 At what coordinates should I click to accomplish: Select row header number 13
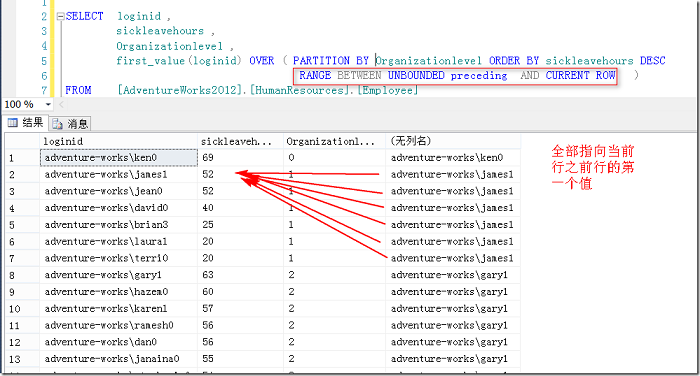[22, 359]
